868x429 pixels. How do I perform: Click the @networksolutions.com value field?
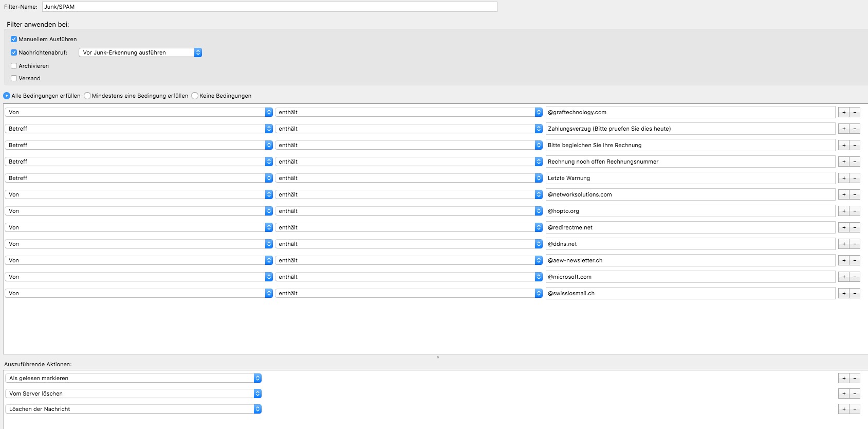(x=690, y=194)
